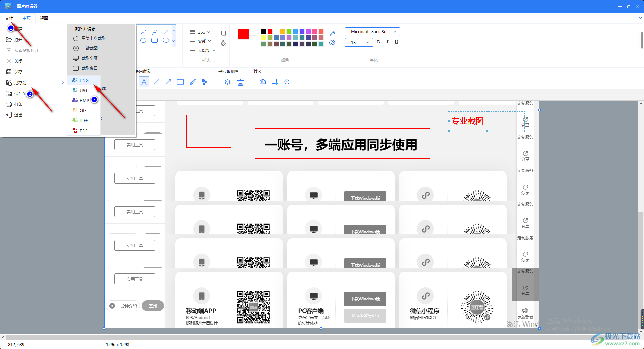Select the ellipse shape tool

tap(143, 40)
